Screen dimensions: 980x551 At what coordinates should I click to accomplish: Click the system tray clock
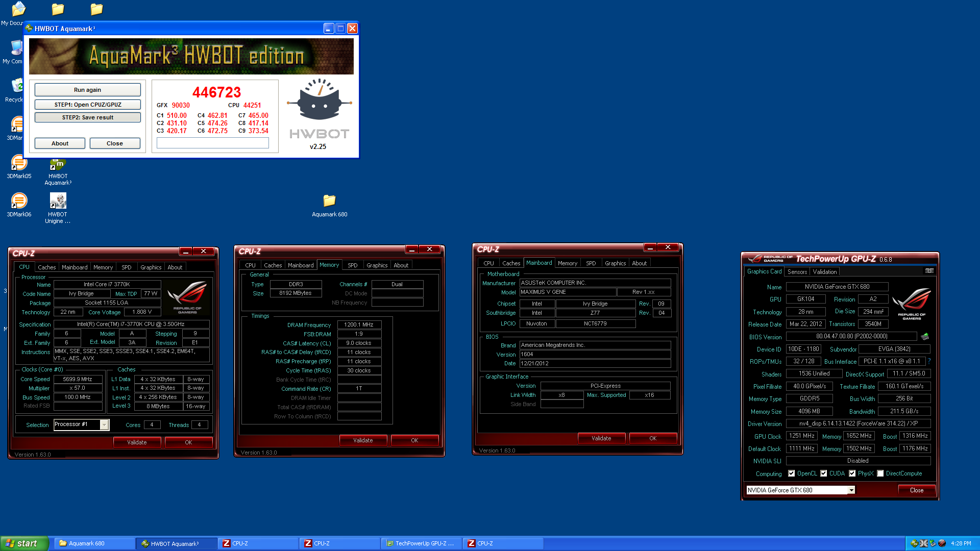click(961, 543)
